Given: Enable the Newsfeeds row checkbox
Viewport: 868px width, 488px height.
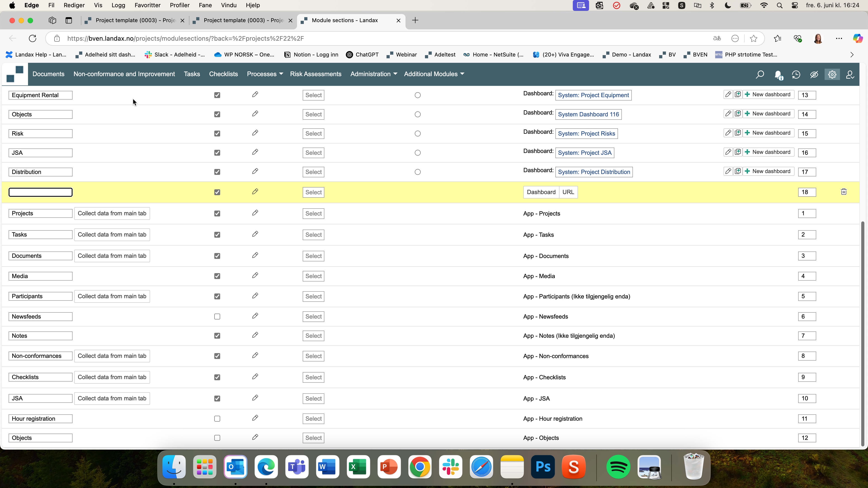Looking at the screenshot, I should point(217,317).
